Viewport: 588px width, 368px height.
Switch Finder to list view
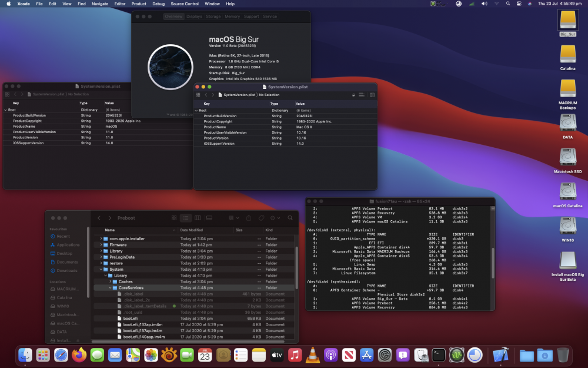coord(186,218)
